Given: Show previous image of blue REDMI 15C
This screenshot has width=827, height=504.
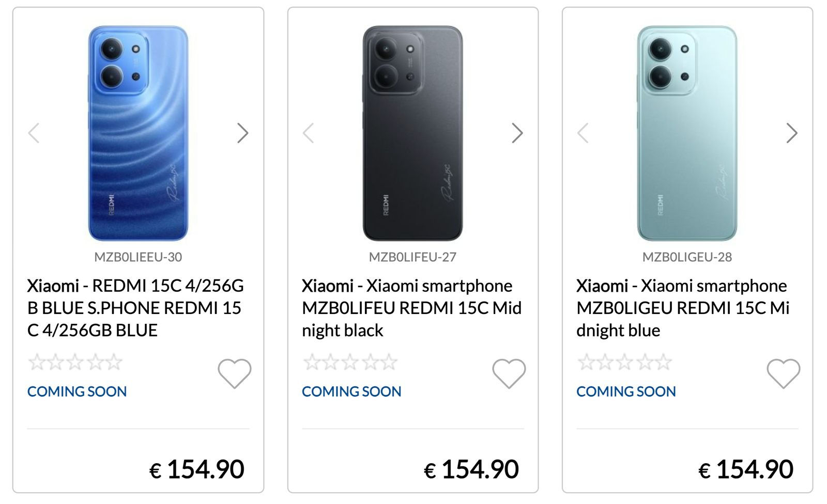Looking at the screenshot, I should pyautogui.click(x=34, y=133).
